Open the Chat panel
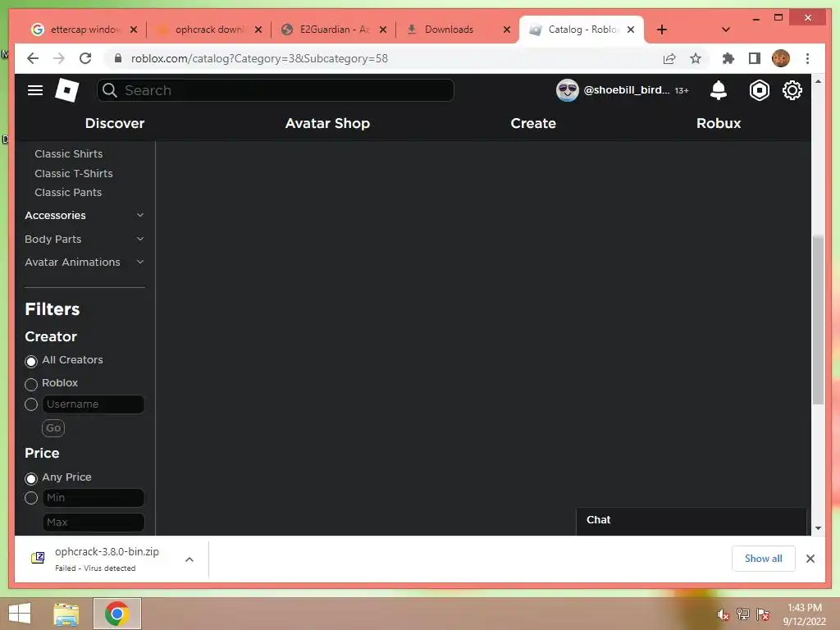This screenshot has height=630, width=840. (x=691, y=521)
